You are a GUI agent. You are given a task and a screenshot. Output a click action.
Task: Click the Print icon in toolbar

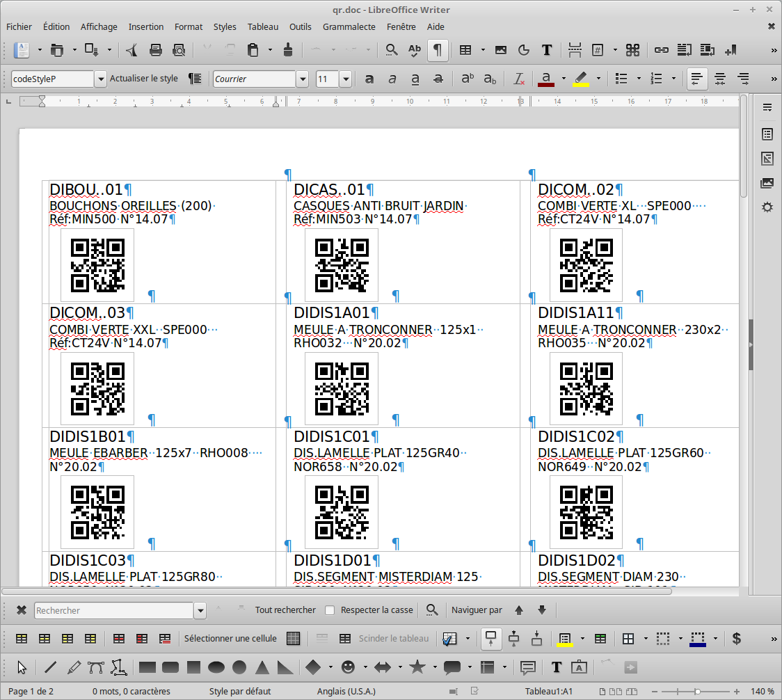coord(156,50)
